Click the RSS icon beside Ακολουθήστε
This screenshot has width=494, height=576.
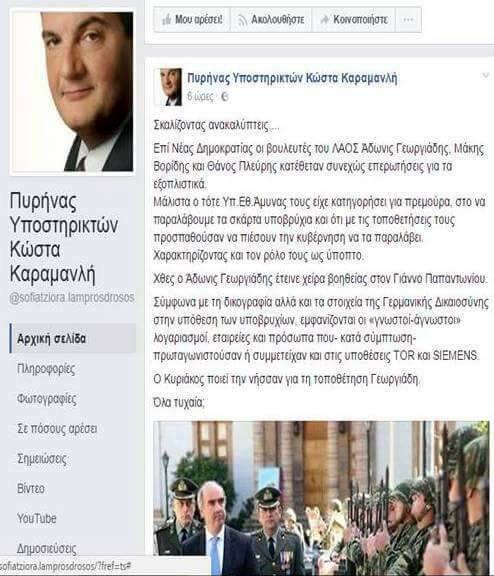click(x=242, y=20)
